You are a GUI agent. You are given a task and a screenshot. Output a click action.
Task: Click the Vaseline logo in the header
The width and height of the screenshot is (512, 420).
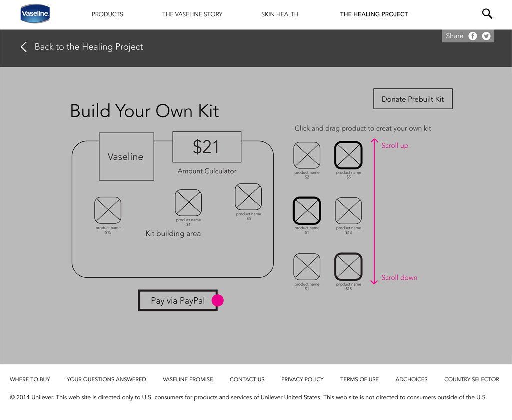pos(35,13)
